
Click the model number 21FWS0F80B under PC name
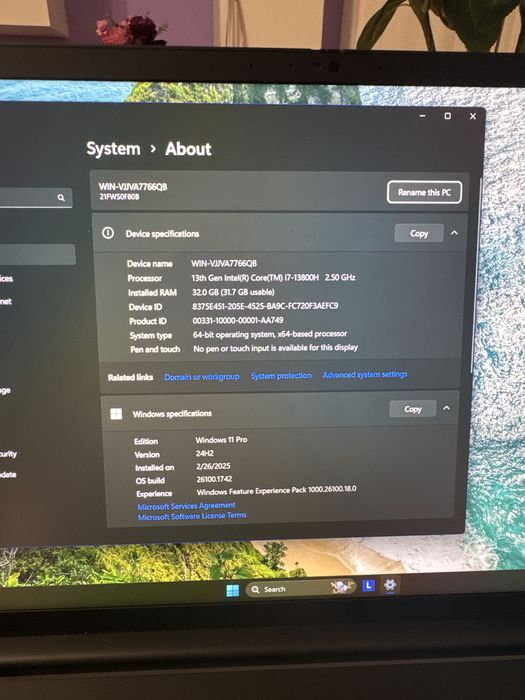pyautogui.click(x=119, y=196)
